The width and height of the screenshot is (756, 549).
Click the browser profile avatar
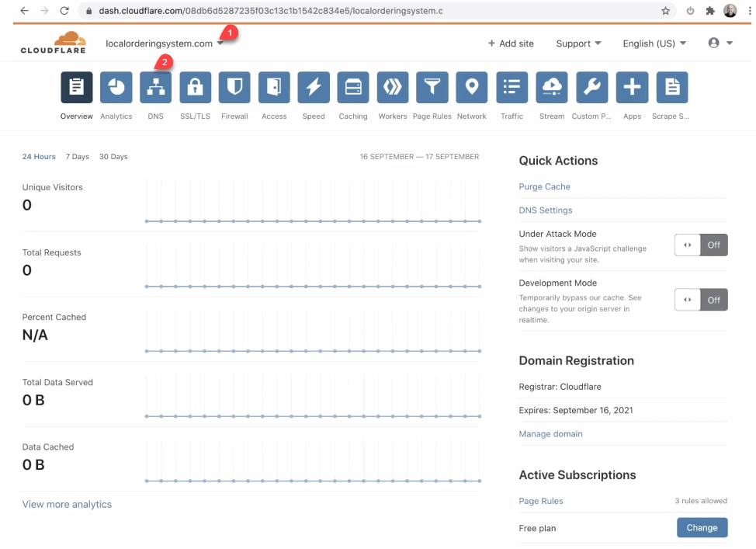(730, 11)
